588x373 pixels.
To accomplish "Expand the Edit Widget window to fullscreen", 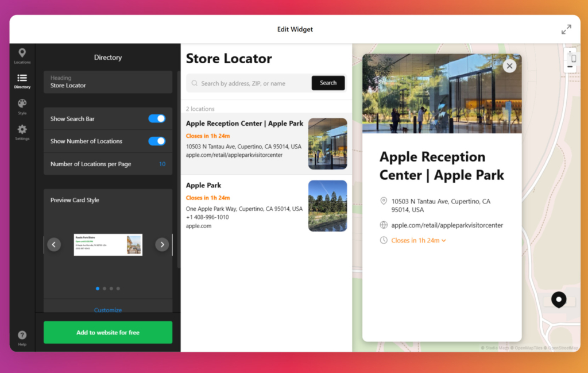I will pos(566,29).
